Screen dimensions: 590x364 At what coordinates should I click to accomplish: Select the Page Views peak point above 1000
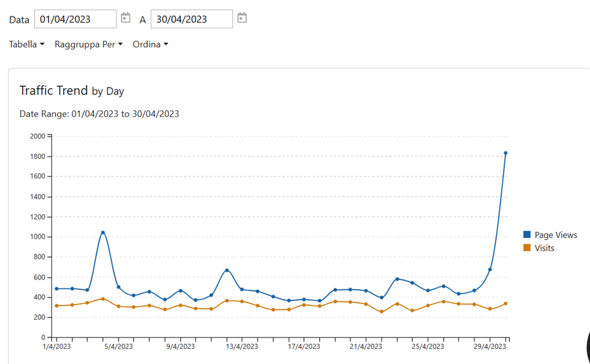click(x=103, y=232)
